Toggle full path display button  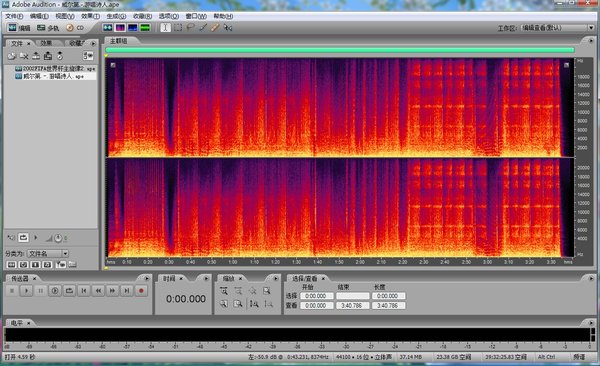pyautogui.click(x=72, y=265)
